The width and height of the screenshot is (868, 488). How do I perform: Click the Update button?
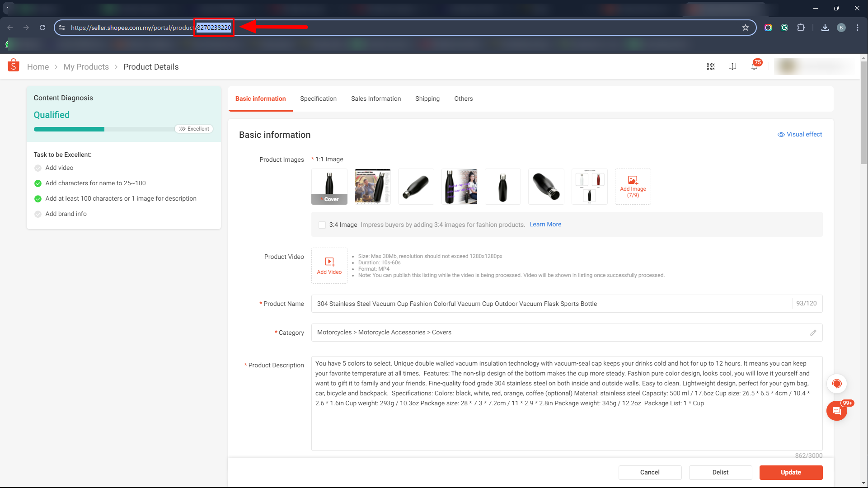coord(791,472)
